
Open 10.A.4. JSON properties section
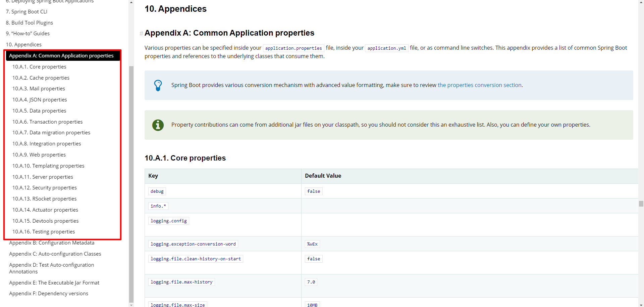click(40, 100)
